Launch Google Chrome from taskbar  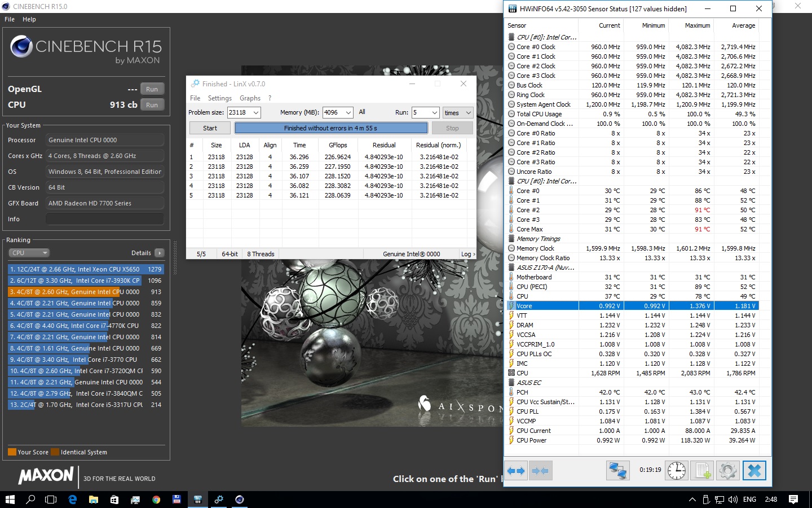[x=156, y=500]
